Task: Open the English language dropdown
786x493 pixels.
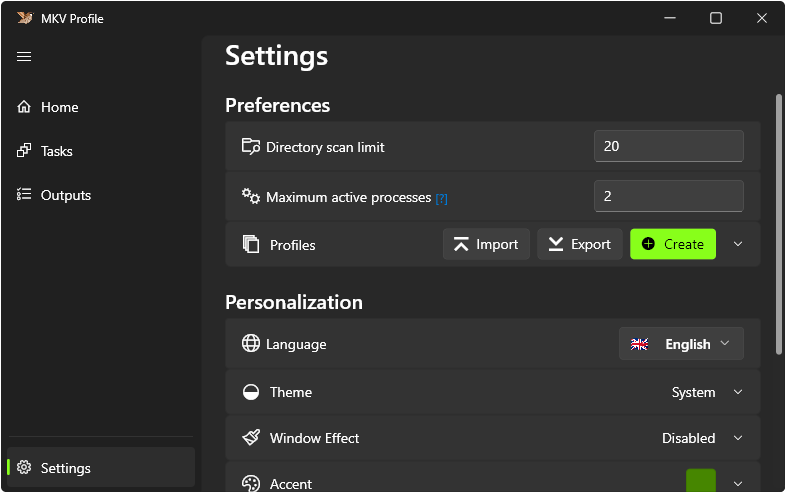Action: click(681, 344)
